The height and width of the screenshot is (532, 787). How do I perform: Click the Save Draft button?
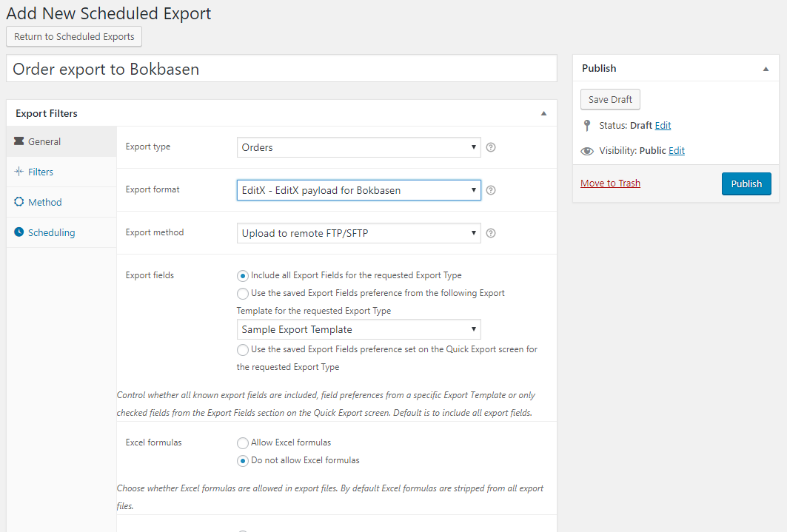click(610, 99)
